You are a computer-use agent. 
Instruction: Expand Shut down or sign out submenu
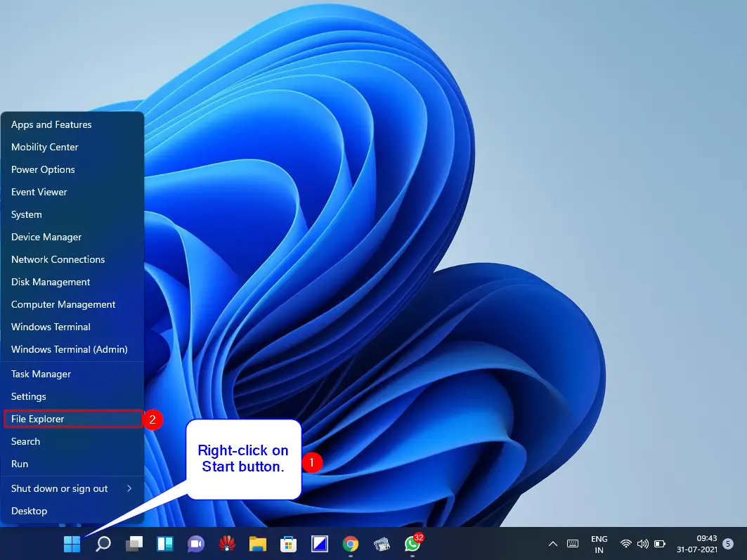pyautogui.click(x=72, y=488)
